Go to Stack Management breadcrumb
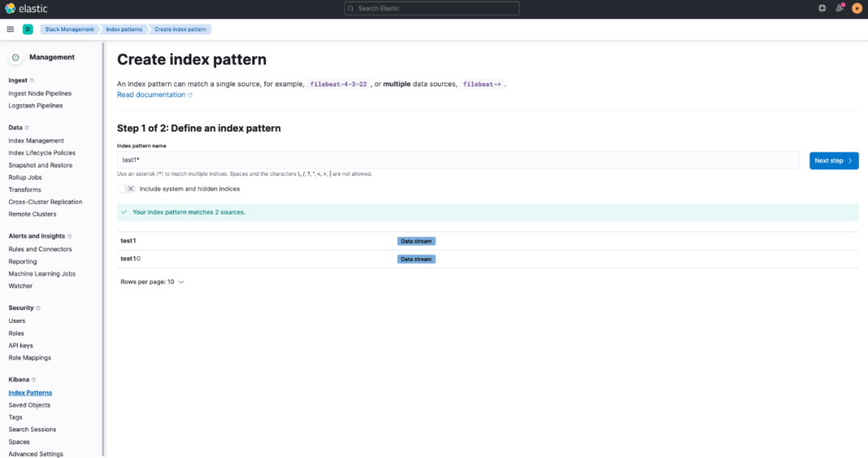 pyautogui.click(x=69, y=29)
